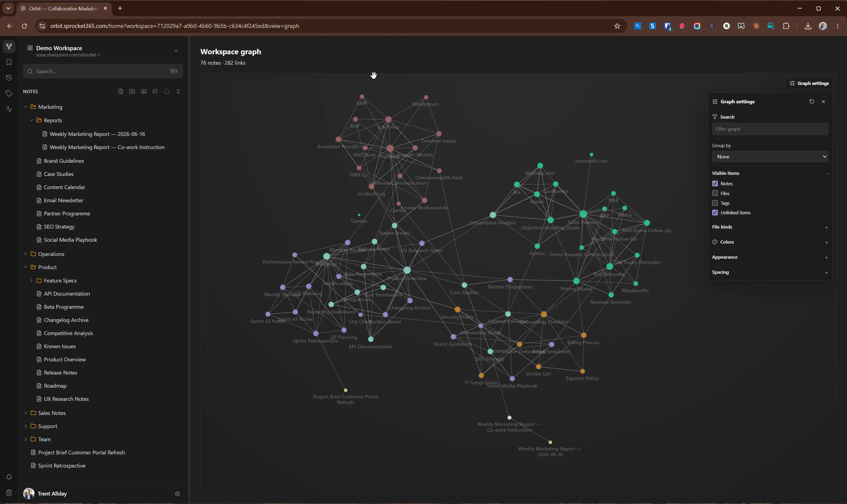Collapse the Marketing folder
Image resolution: width=847 pixels, height=504 pixels.
click(25, 107)
